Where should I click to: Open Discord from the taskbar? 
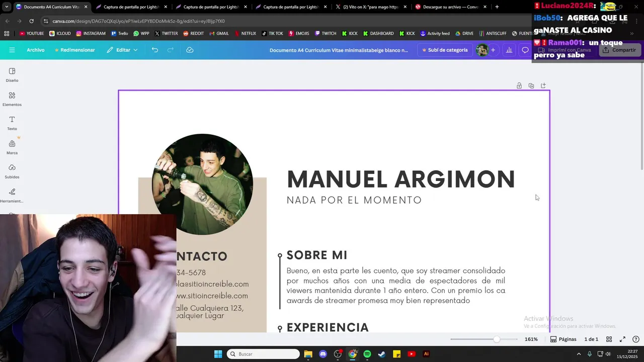click(323, 354)
